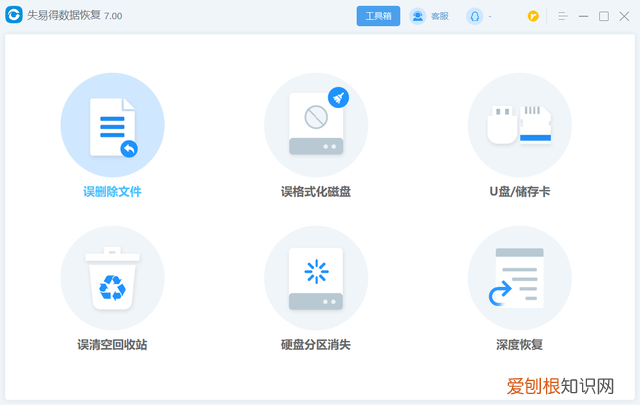Image resolution: width=640 pixels, height=405 pixels.
Task: Click the 误清空回收站 label text
Action: tap(112, 345)
